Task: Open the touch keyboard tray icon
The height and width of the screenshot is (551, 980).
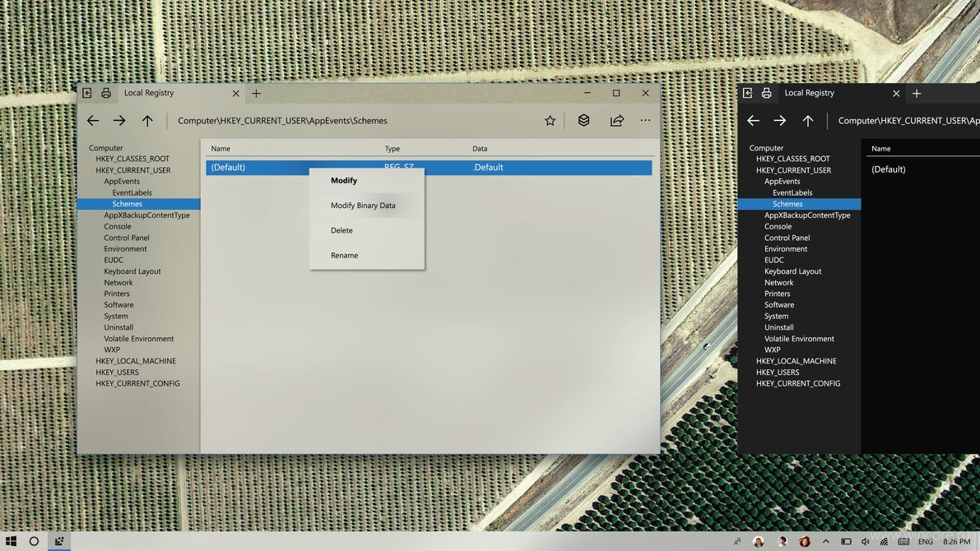Action: click(903, 542)
